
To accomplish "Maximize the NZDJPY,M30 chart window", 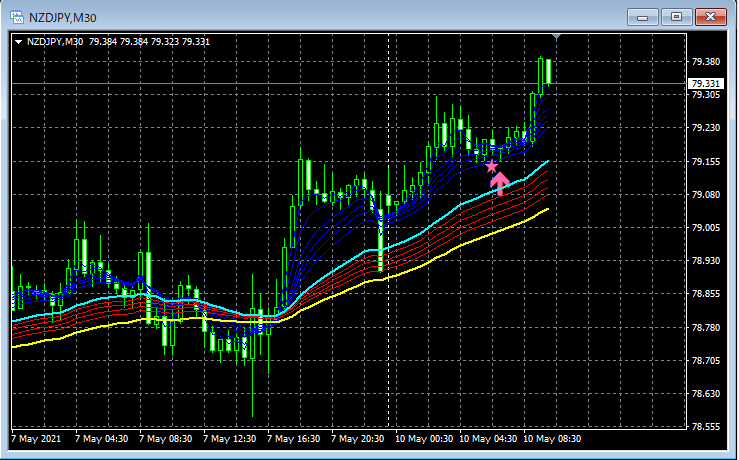I will pyautogui.click(x=676, y=17).
